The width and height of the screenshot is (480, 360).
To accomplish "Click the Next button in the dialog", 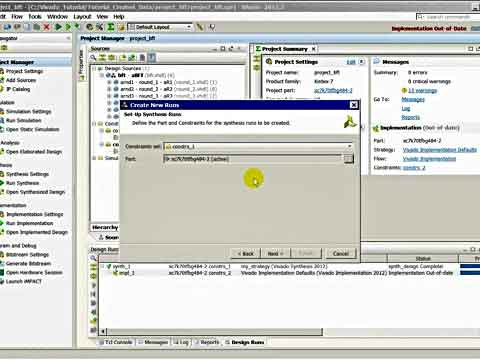I will click(275, 254).
